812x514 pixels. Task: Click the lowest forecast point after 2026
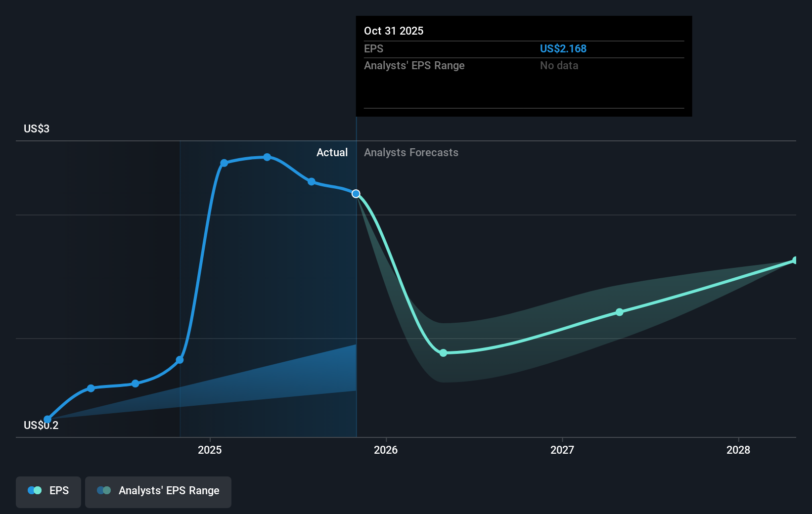pos(443,353)
